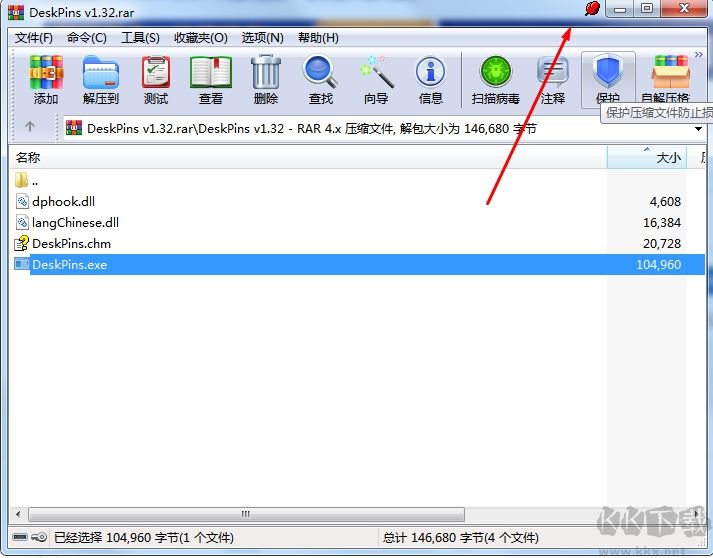Open the Commands (命令) menu
Image resolution: width=713 pixels, height=558 pixels.
[x=86, y=38]
